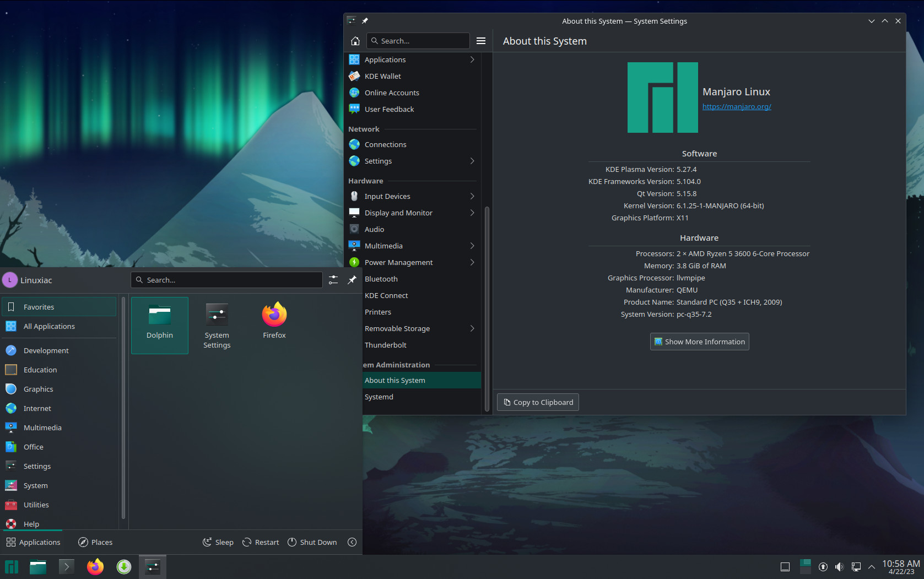Click the terminal icon in the taskbar

pyautogui.click(x=66, y=566)
